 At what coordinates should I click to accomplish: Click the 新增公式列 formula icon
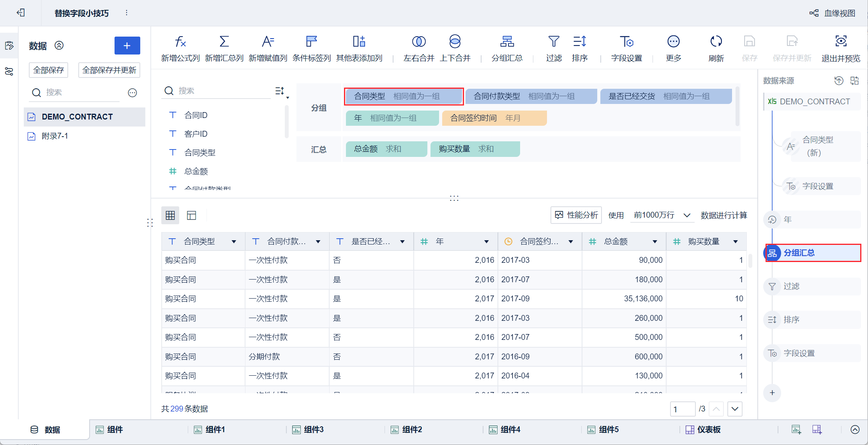coord(180,42)
